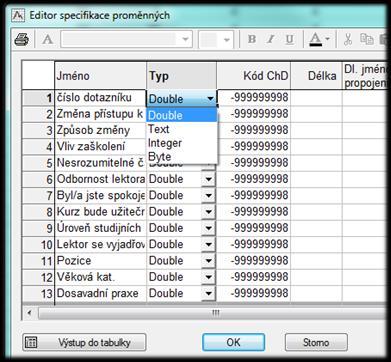The width and height of the screenshot is (391, 362).
Task: Select Byte in the type list
Action: [x=182, y=156]
